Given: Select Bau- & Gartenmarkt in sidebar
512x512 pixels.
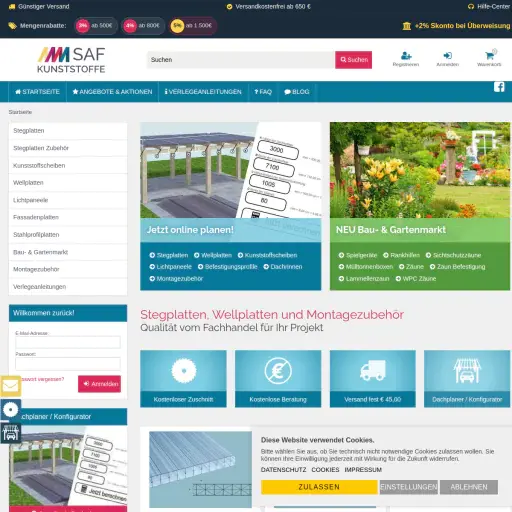Looking at the screenshot, I should [x=68, y=252].
